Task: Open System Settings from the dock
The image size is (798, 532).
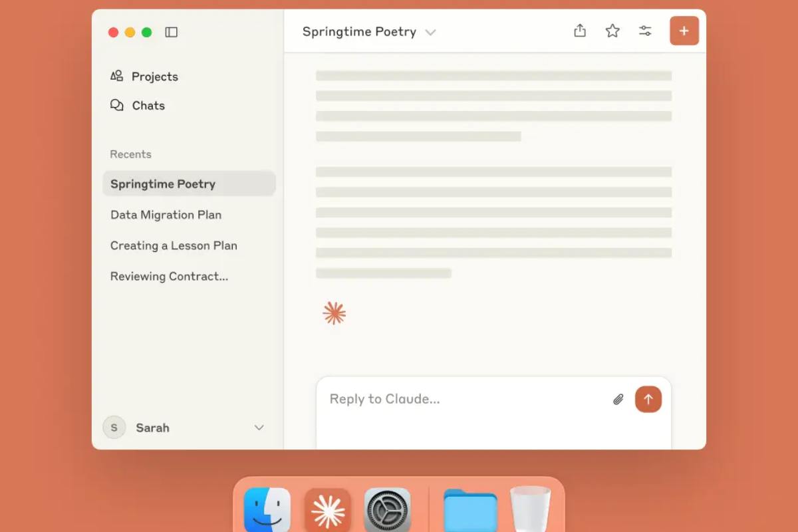Action: pos(388,511)
